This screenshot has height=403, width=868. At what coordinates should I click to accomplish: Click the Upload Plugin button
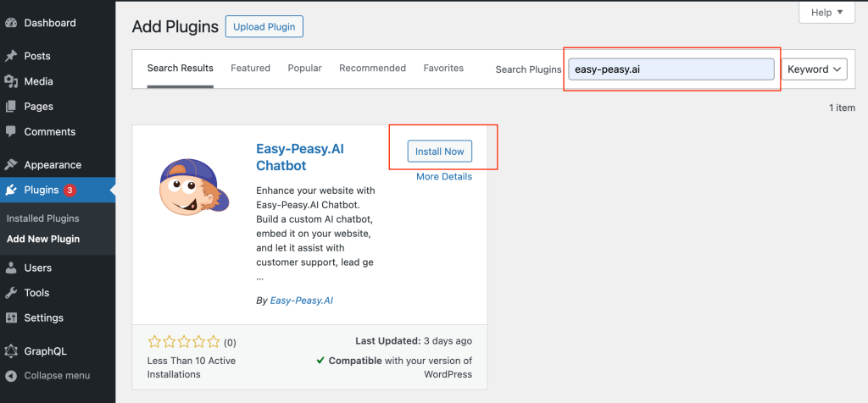point(264,27)
